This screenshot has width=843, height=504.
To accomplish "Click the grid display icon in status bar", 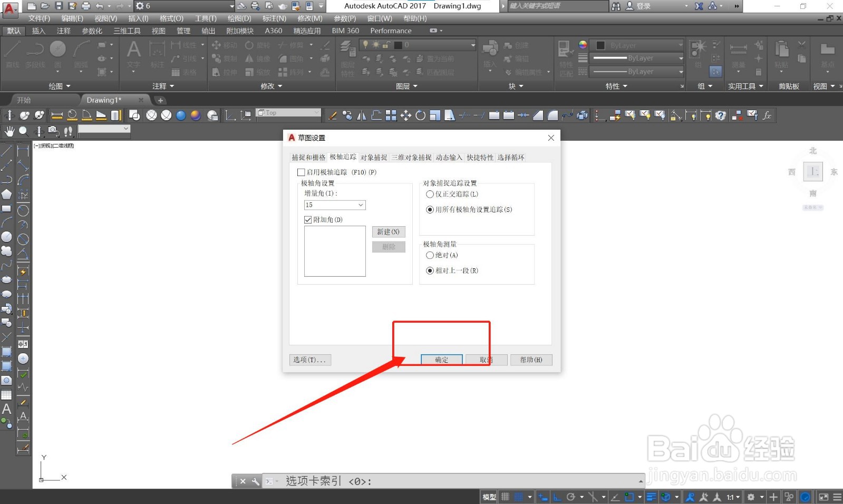I will point(505,497).
